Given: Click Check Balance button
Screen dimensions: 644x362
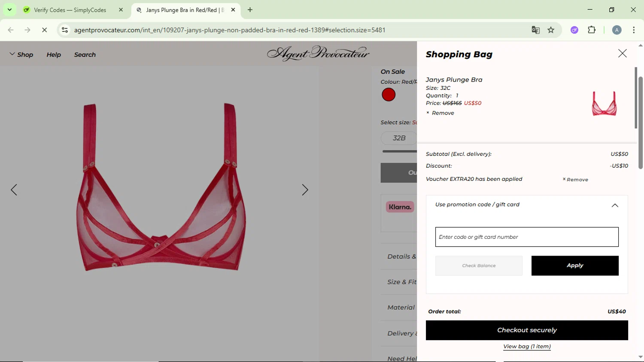Looking at the screenshot, I should coord(479,266).
